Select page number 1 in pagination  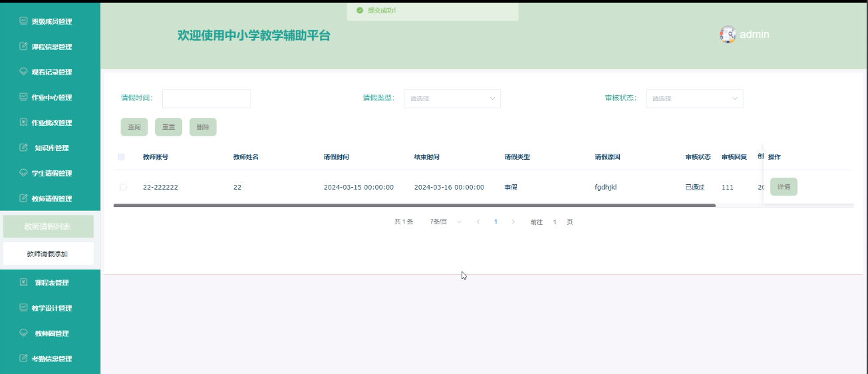coord(496,222)
